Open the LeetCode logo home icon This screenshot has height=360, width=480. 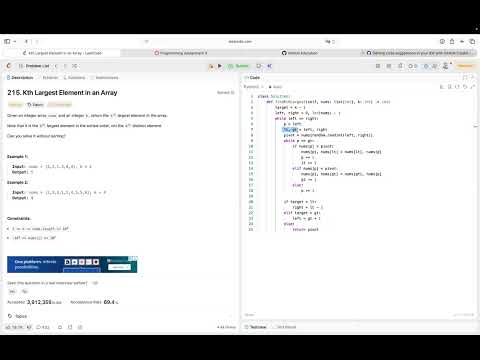click(x=9, y=66)
